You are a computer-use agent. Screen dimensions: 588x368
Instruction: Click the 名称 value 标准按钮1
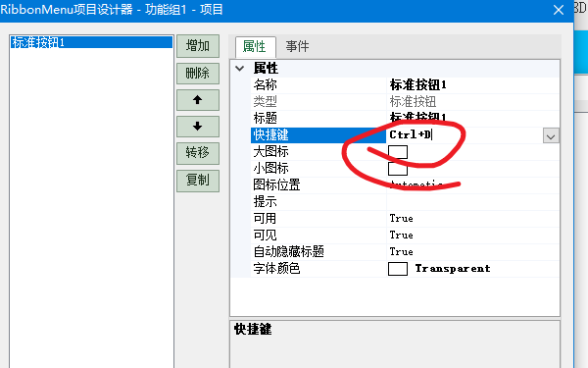(417, 85)
